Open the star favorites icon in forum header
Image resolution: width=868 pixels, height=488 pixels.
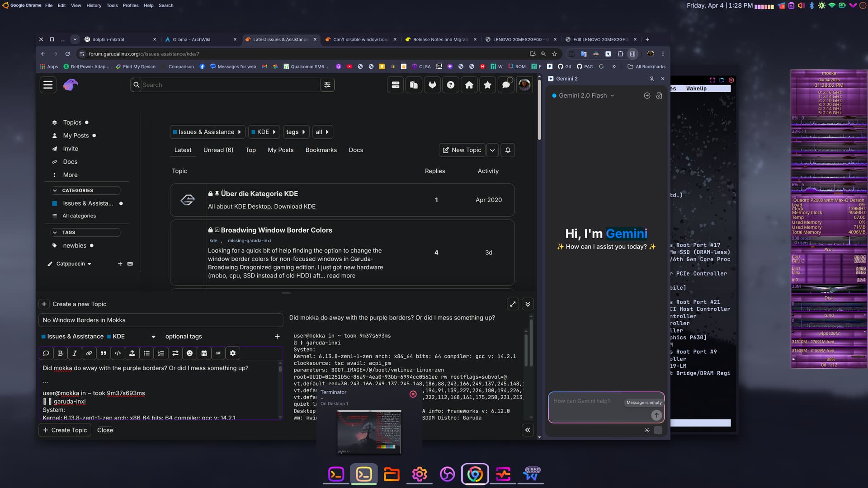487,85
